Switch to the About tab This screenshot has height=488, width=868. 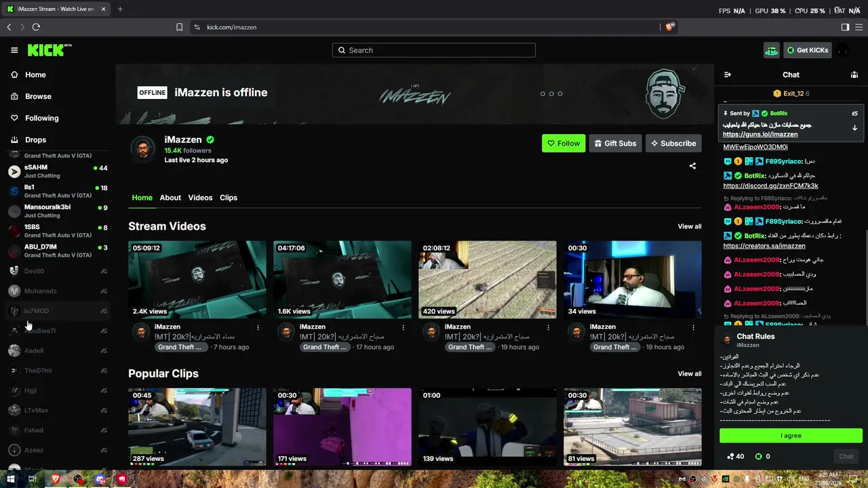pos(170,198)
